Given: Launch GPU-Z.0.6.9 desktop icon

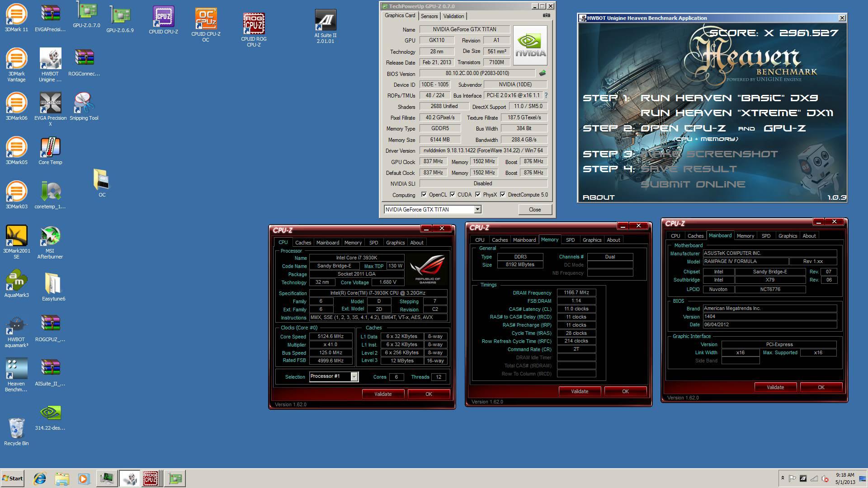Looking at the screenshot, I should [120, 20].
